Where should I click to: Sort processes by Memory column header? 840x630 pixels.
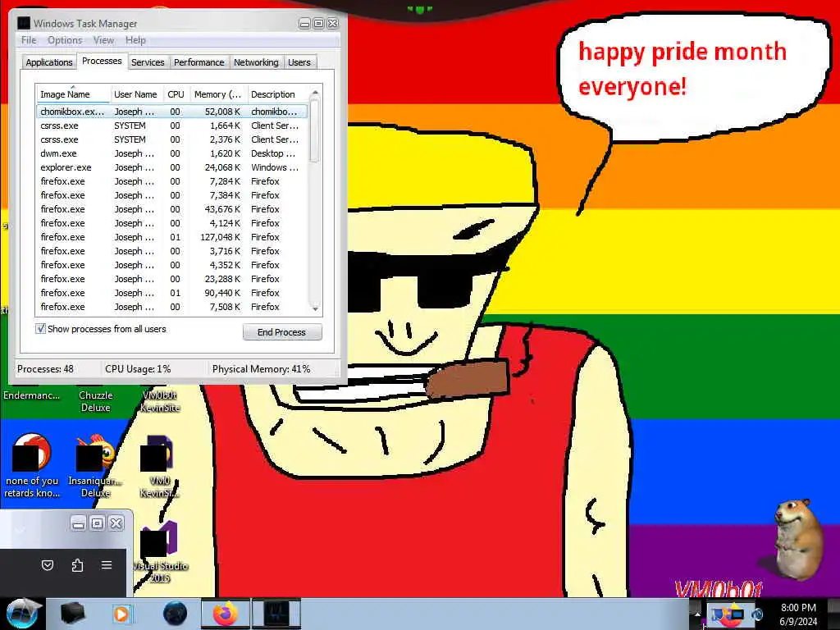point(217,94)
